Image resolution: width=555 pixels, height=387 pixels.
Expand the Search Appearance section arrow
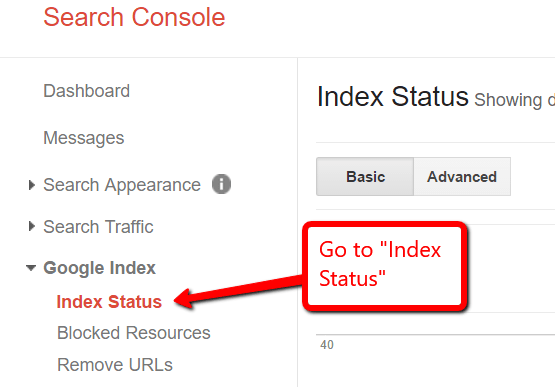pyautogui.click(x=32, y=185)
